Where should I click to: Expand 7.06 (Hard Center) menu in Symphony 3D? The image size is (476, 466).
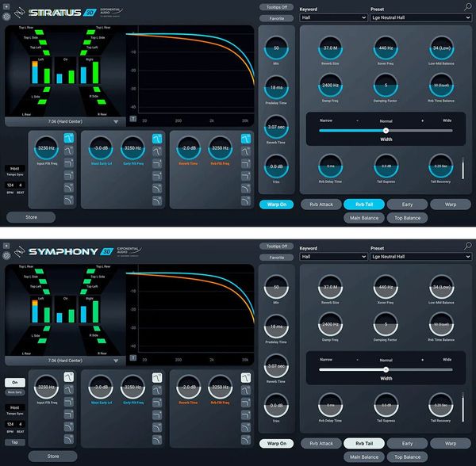click(65, 361)
